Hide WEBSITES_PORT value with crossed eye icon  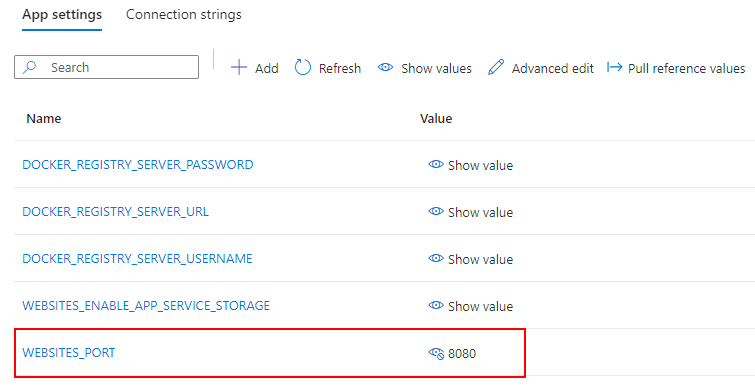click(x=436, y=353)
